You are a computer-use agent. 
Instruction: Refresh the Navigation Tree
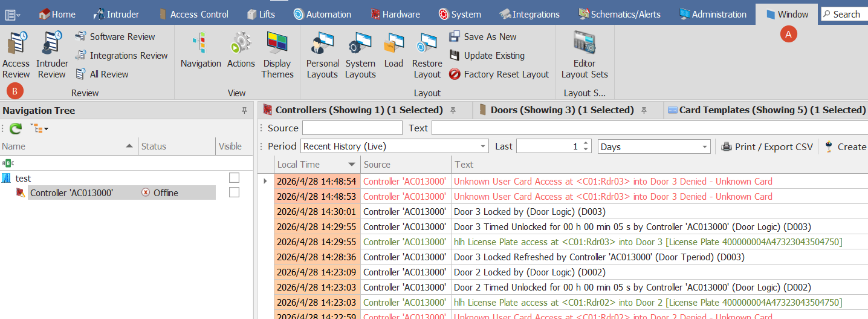[16, 128]
